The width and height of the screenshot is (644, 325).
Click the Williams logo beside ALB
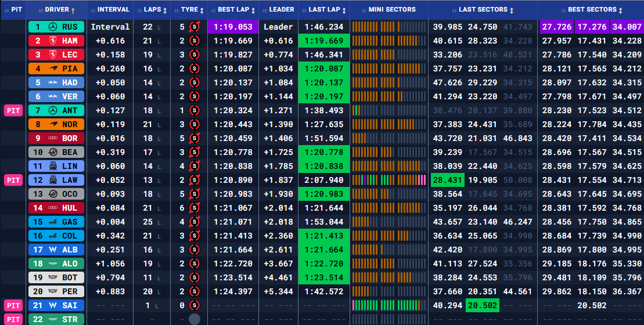pos(53,250)
